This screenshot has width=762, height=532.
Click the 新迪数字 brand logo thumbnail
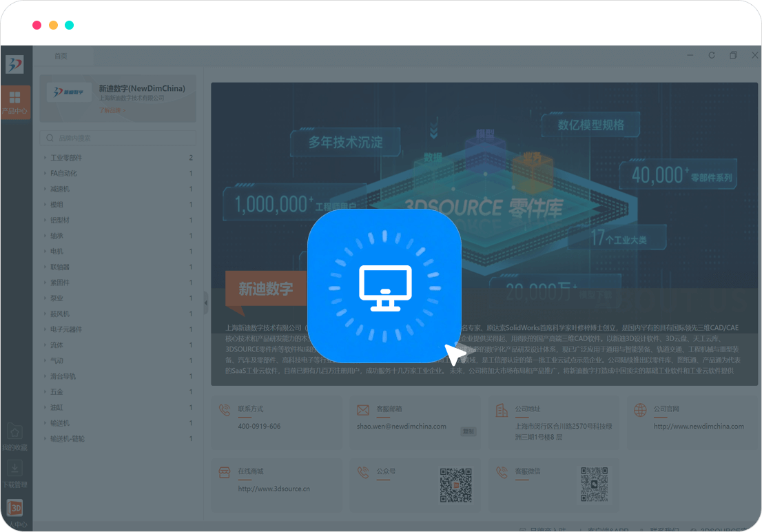69,92
